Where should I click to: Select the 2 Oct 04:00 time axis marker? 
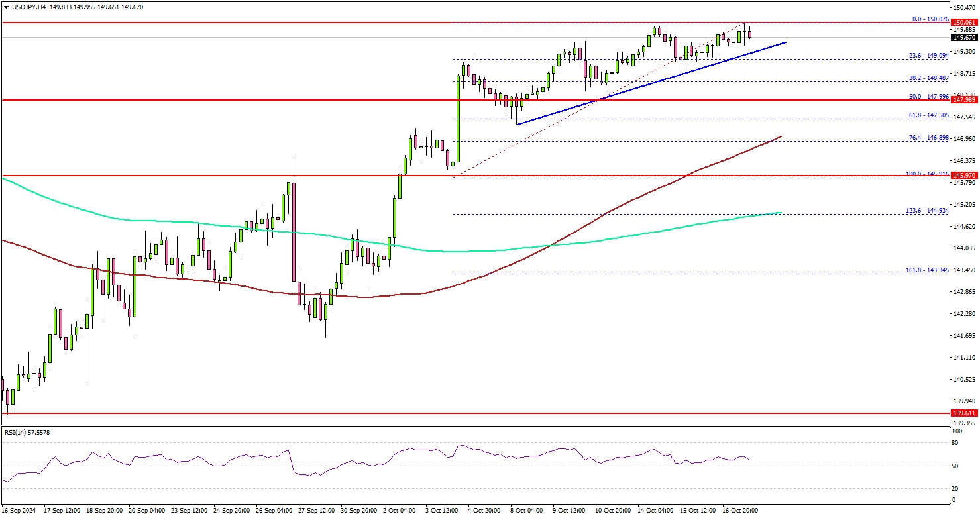click(x=401, y=511)
